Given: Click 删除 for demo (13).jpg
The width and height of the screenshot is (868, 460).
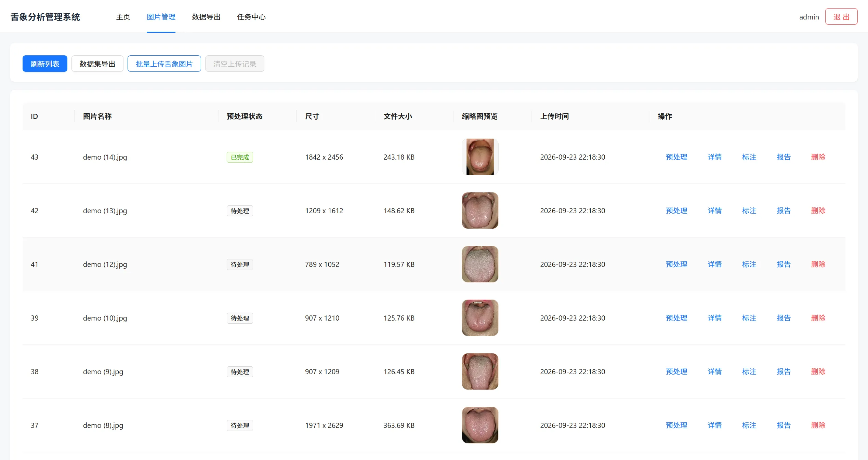Looking at the screenshot, I should 818,211.
